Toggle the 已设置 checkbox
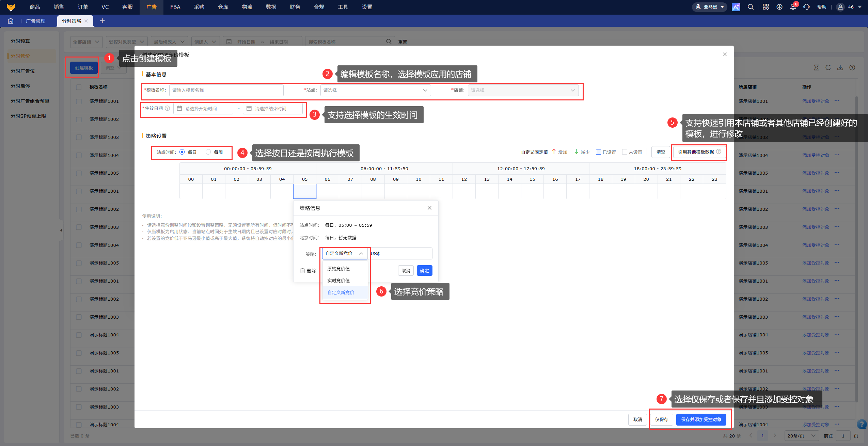 pyautogui.click(x=598, y=152)
